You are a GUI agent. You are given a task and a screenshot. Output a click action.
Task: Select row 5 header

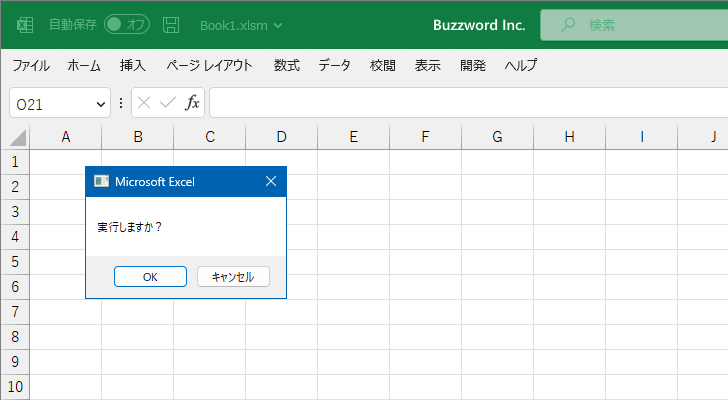[15, 262]
